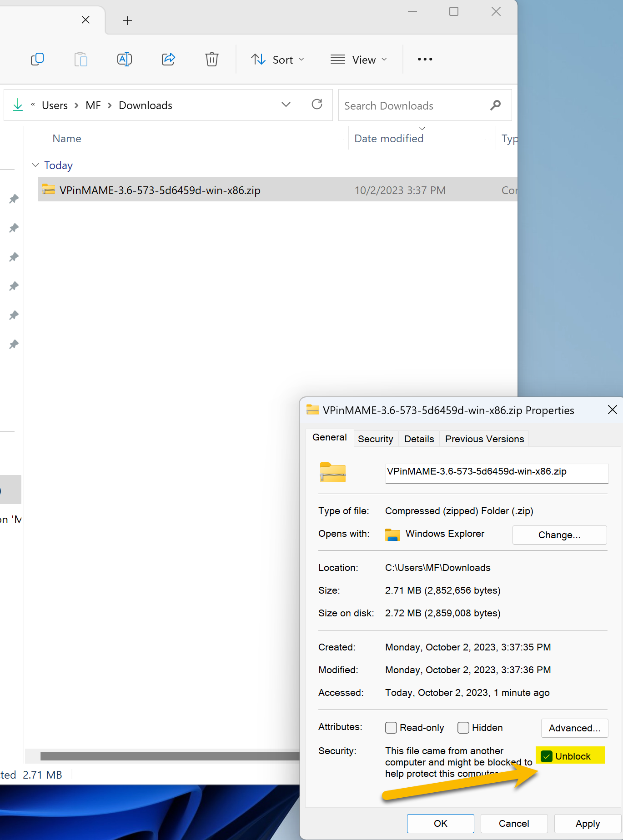Collapse the Today group
This screenshot has height=840, width=623.
click(35, 165)
